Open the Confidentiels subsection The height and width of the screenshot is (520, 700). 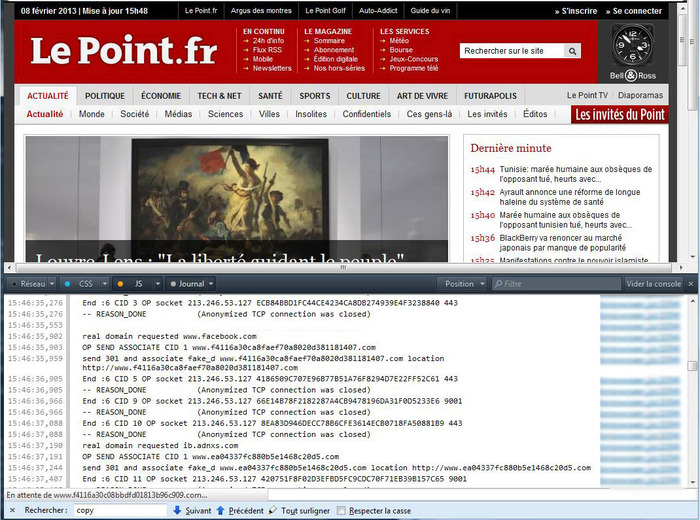coord(367,114)
